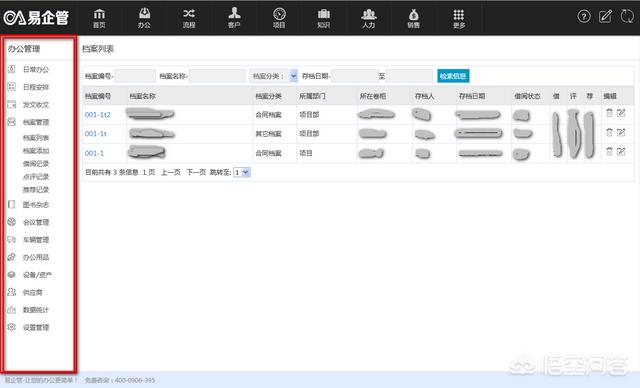Image resolution: width=640 pixels, height=388 pixels.
Task: Click the 档案编号 search input field
Action: 135,76
